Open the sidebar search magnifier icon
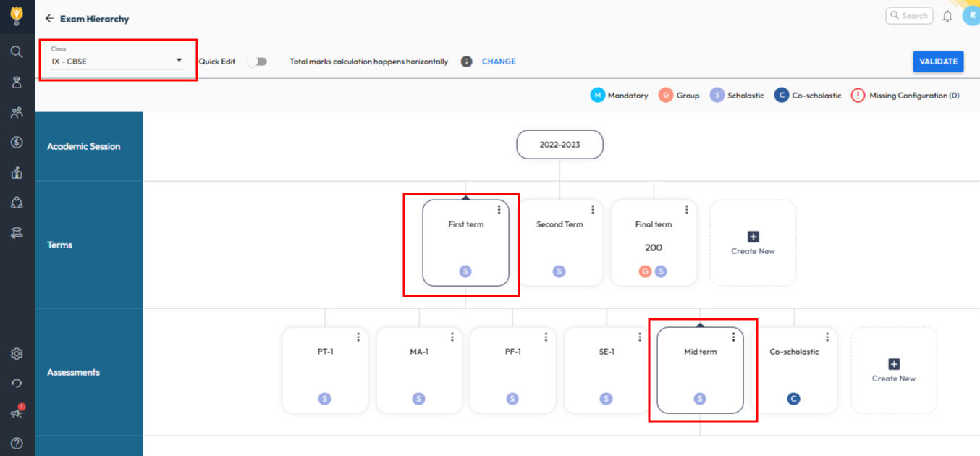The width and height of the screenshot is (980, 456). pos(17,52)
